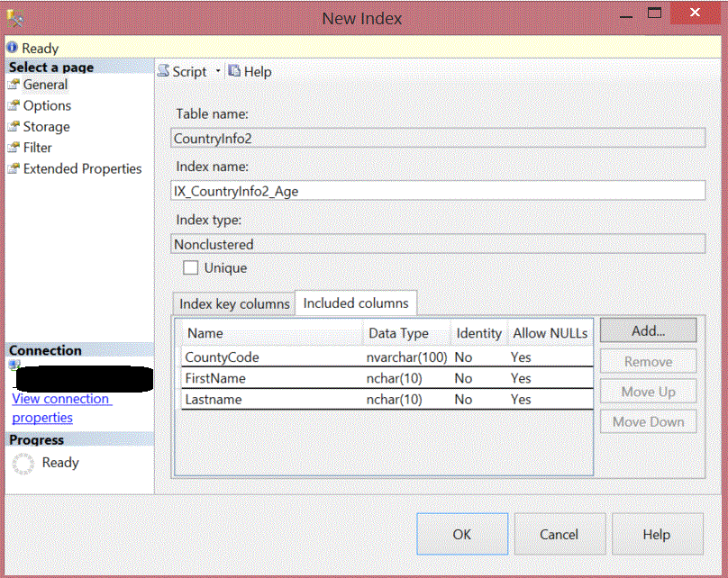Click the Name column header

(272, 333)
